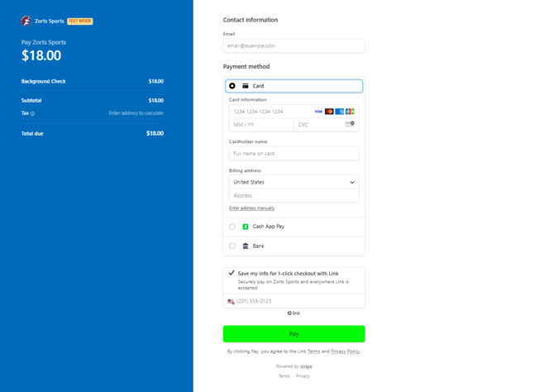This screenshot has width=554, height=392.
Task: Click the Visa card brand icon
Action: click(x=318, y=112)
